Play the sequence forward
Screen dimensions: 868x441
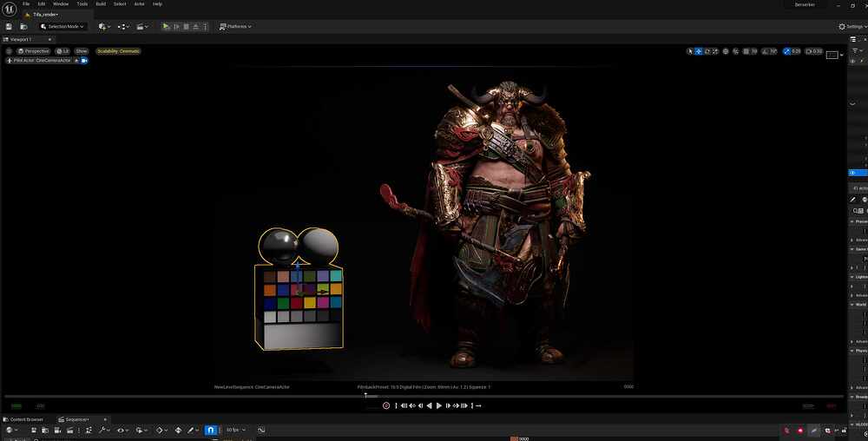click(x=439, y=405)
